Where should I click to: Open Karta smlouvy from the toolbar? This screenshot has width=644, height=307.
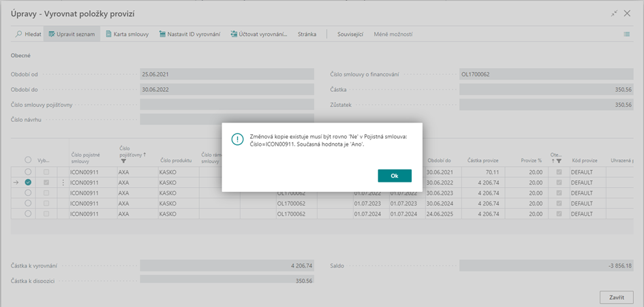(x=109, y=34)
